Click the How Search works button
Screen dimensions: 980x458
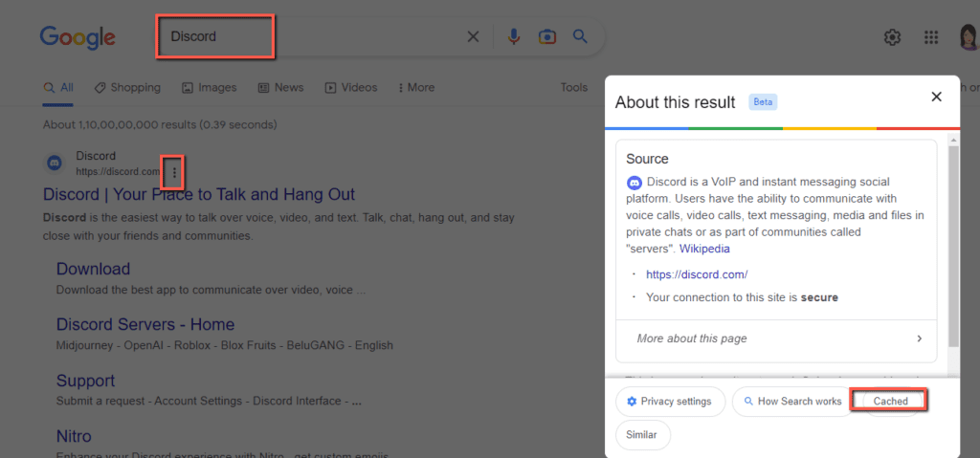click(792, 402)
